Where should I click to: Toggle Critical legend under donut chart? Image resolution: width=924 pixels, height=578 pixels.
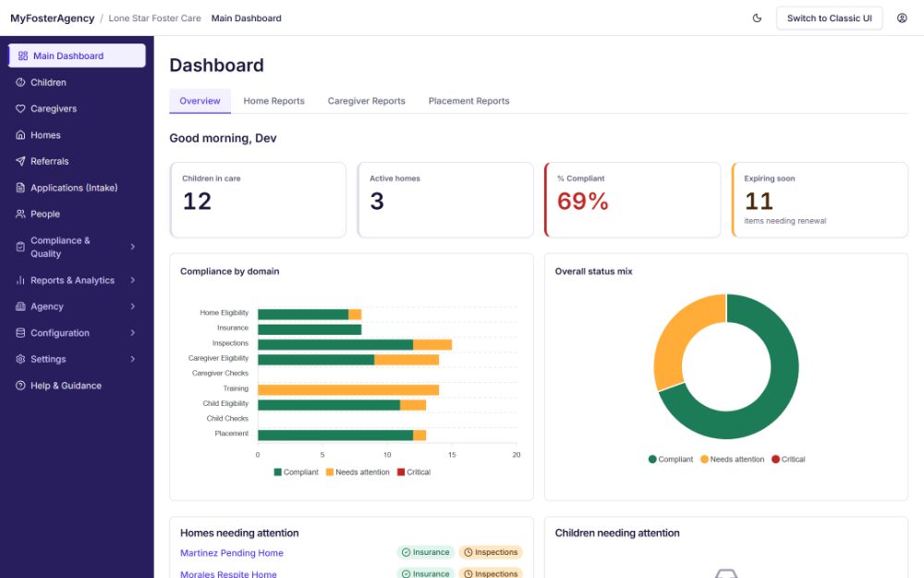click(788, 460)
